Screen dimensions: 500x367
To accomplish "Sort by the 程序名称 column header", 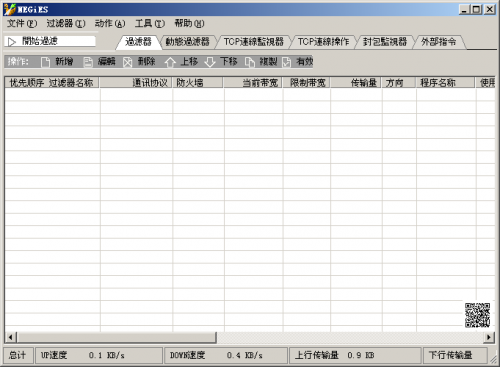I will click(x=445, y=83).
